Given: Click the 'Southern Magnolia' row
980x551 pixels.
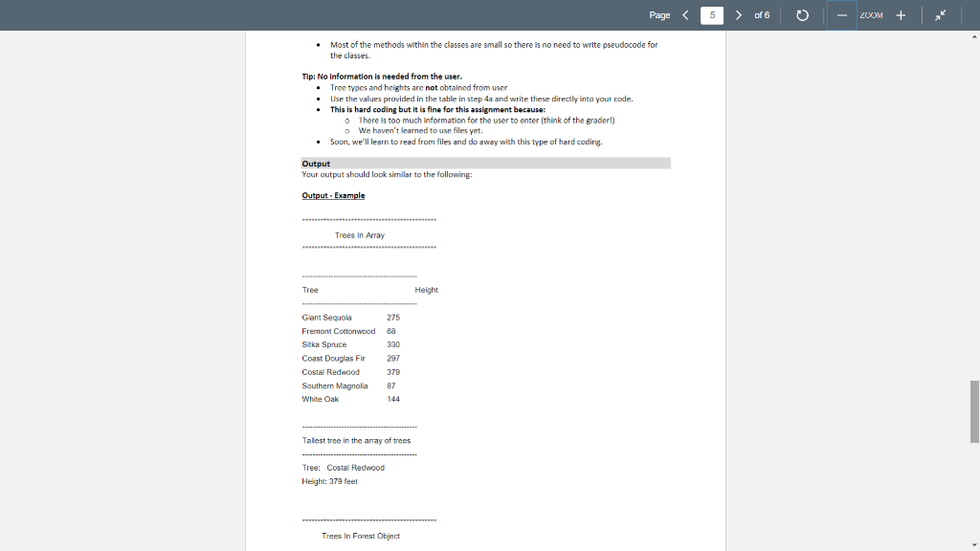Looking at the screenshot, I should 348,386.
